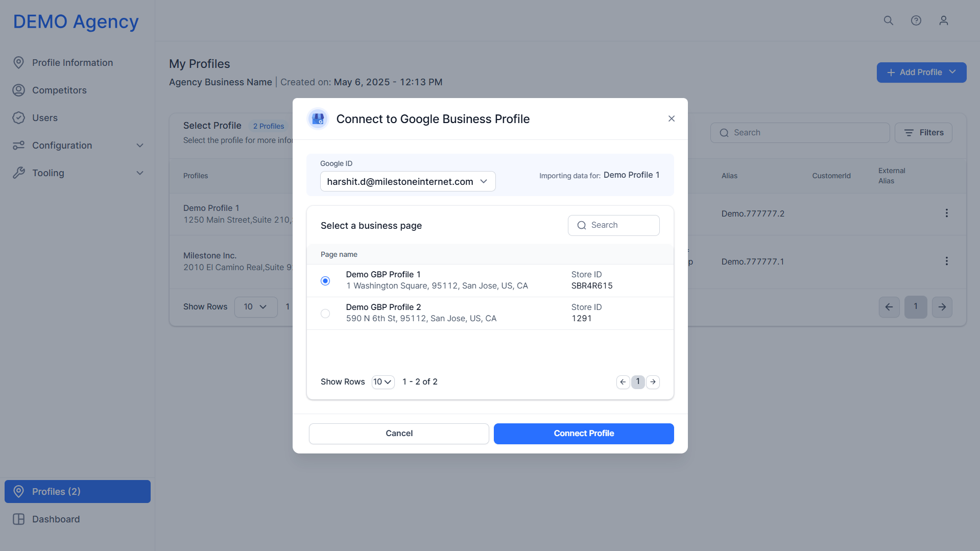
Task: Click the Milestone Inc. row name
Action: (x=210, y=255)
